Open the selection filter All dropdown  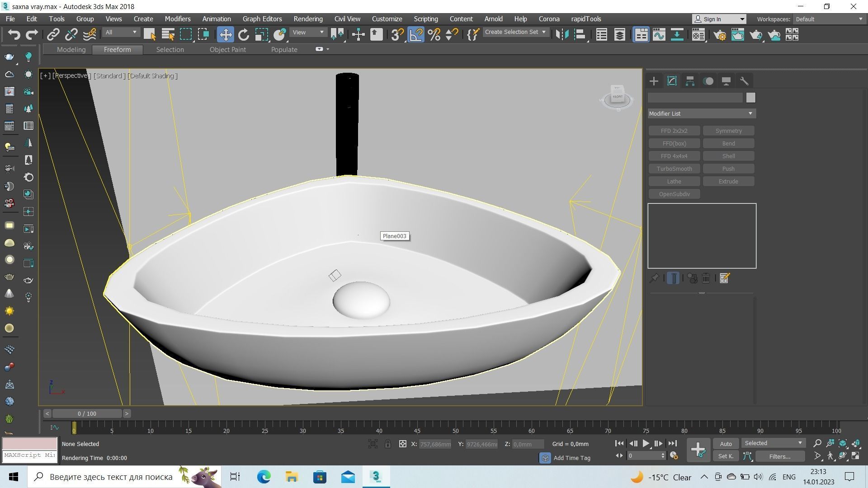pos(121,32)
